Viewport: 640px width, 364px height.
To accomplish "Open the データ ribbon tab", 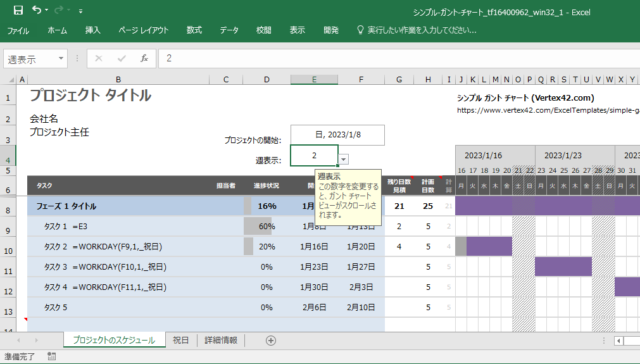I will (229, 30).
